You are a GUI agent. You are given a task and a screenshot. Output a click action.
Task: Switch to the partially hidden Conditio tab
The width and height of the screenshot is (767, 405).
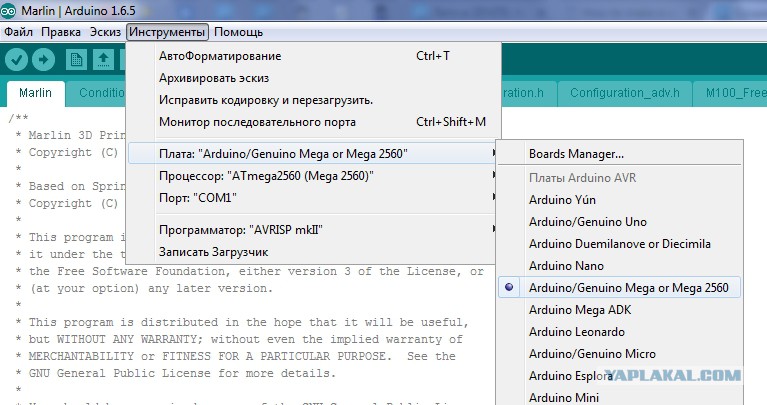[x=96, y=93]
